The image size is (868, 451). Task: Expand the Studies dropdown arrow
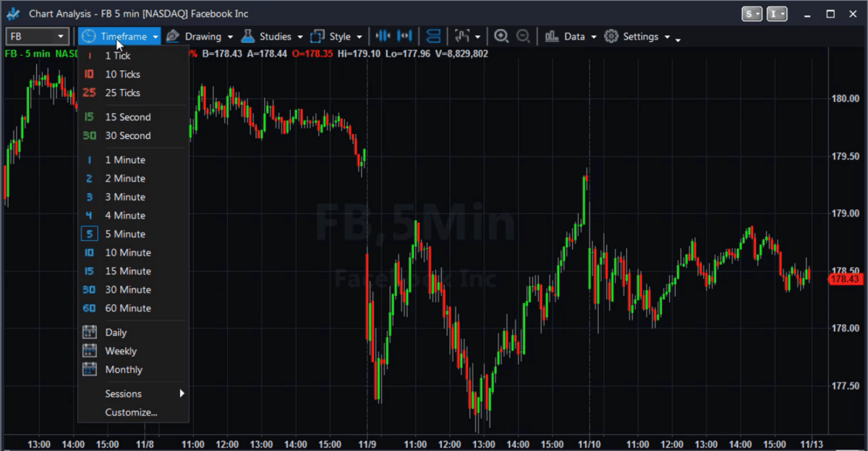point(299,37)
